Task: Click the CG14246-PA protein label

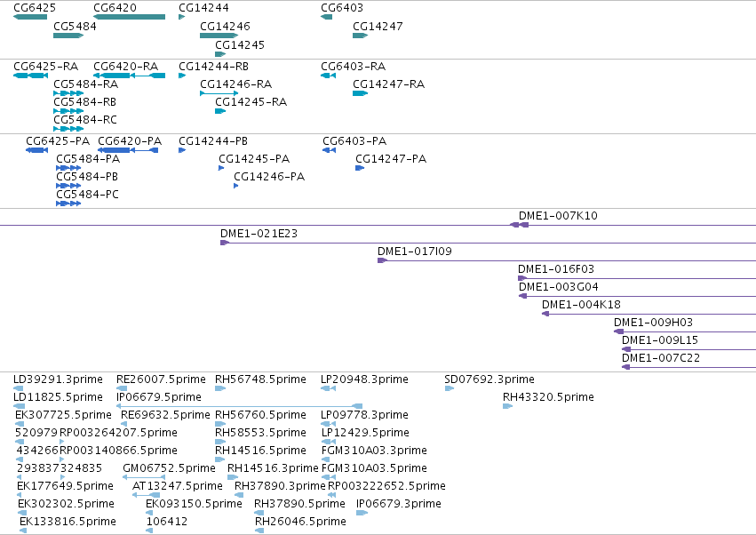Action: [269, 177]
